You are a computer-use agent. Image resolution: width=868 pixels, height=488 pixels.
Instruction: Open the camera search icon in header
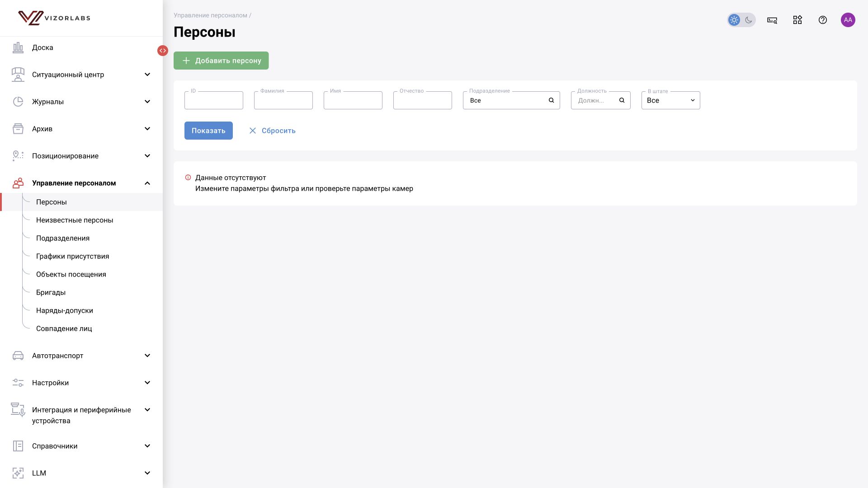(x=772, y=20)
